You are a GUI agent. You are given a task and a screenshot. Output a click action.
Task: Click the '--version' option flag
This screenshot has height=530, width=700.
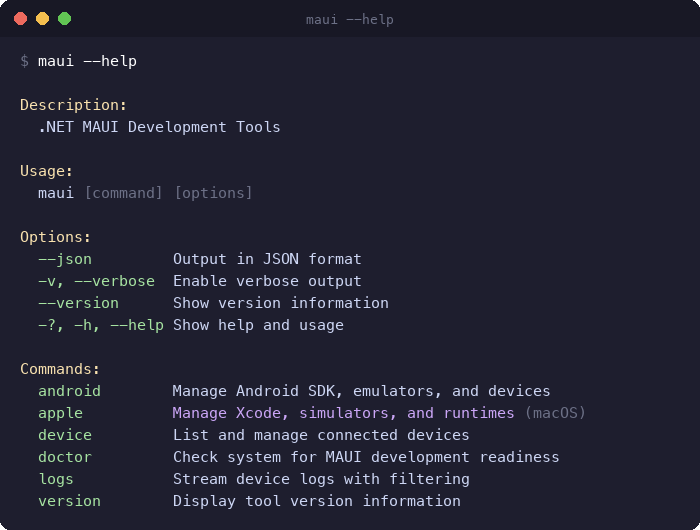79,303
